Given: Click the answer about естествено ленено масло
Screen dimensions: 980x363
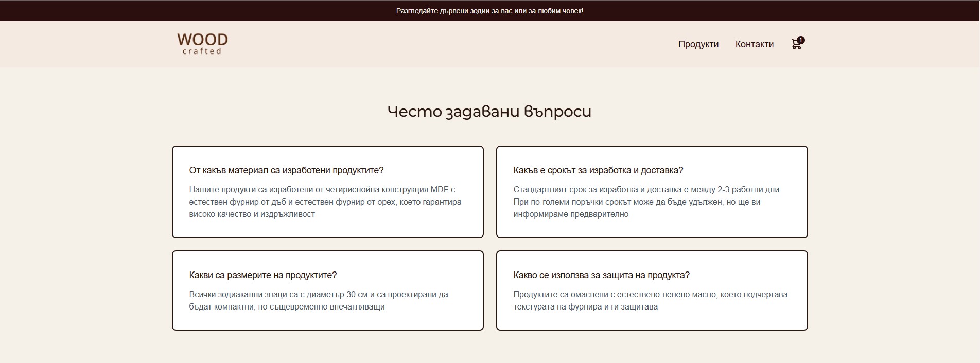Looking at the screenshot, I should pos(650,301).
